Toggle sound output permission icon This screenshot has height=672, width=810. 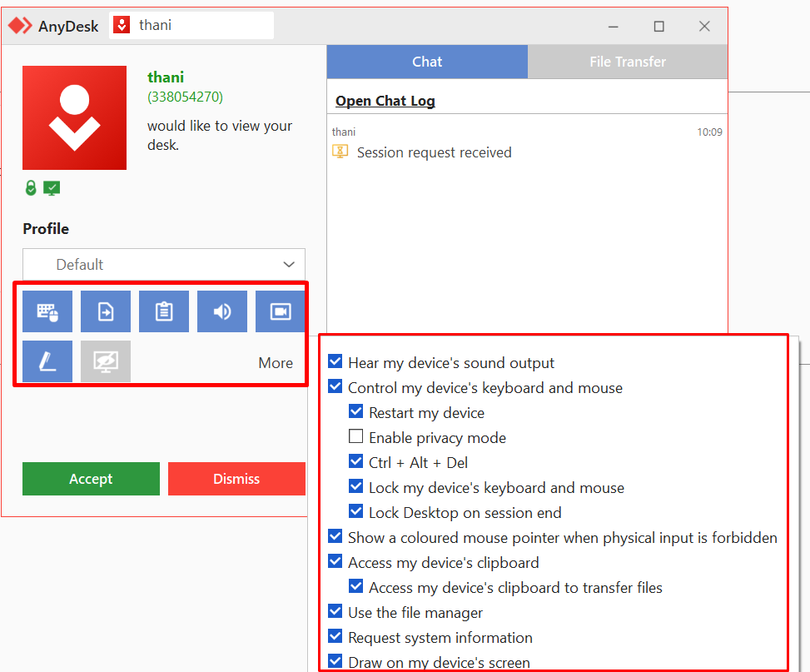[x=222, y=311]
